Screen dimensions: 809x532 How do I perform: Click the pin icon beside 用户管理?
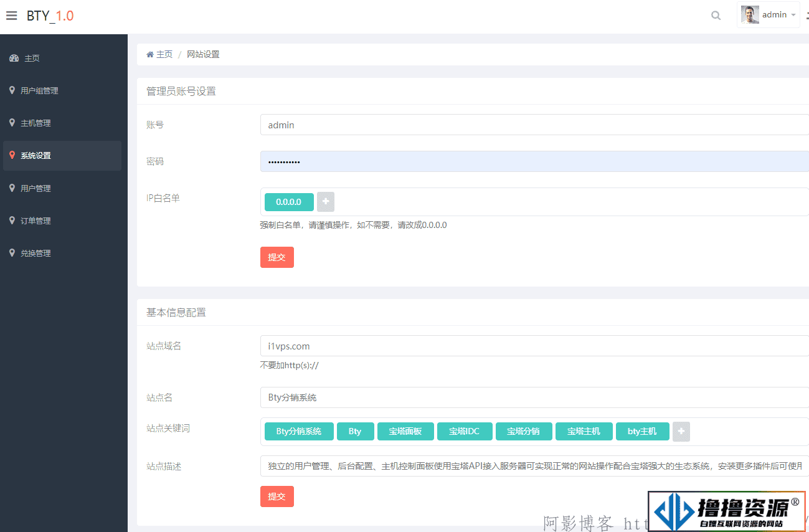coord(12,188)
